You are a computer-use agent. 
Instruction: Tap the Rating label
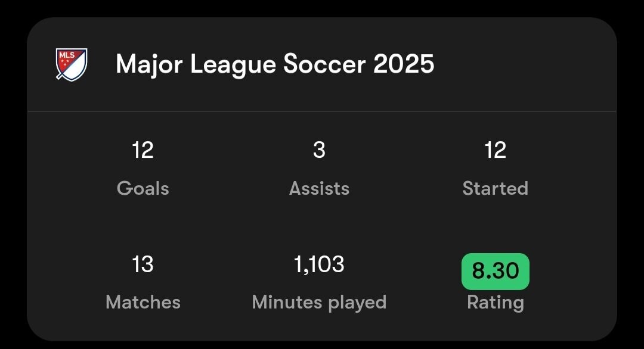496,302
